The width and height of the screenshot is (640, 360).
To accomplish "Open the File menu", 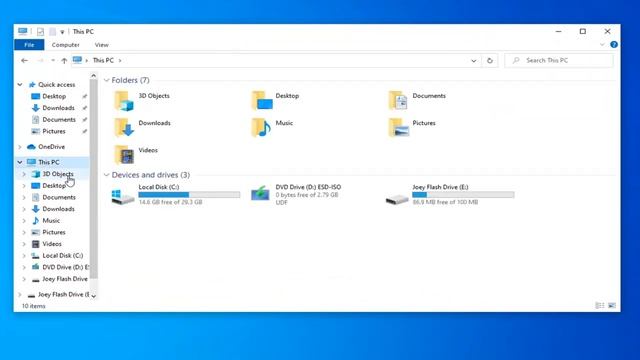I will 29,45.
